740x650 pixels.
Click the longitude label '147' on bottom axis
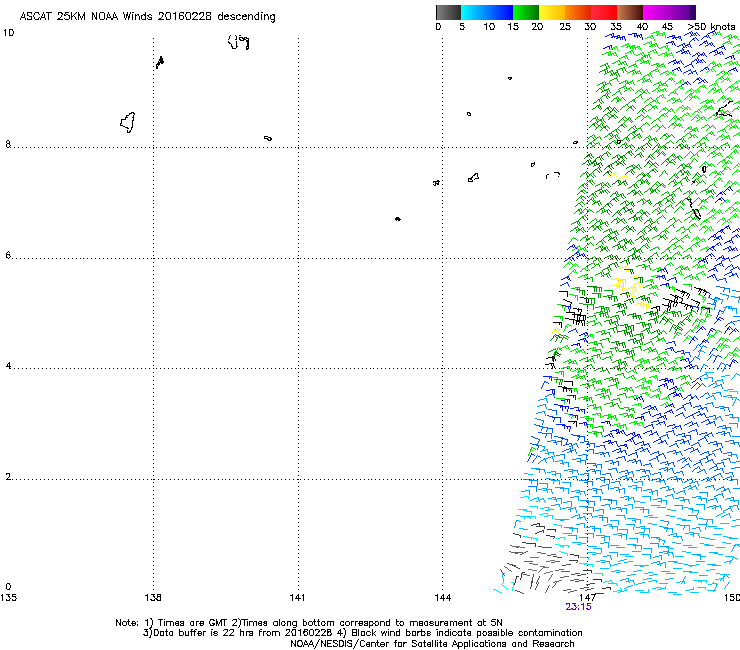[588, 598]
